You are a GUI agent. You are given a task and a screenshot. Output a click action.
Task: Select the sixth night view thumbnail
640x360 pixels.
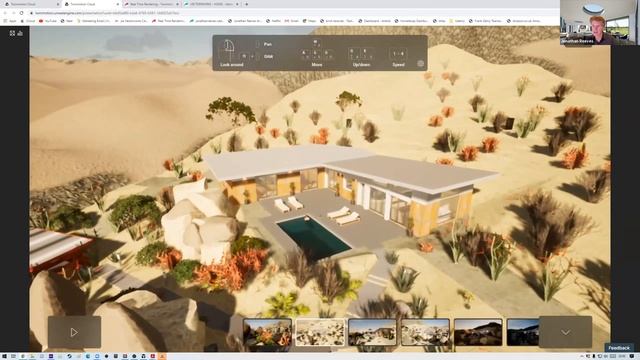point(523,333)
